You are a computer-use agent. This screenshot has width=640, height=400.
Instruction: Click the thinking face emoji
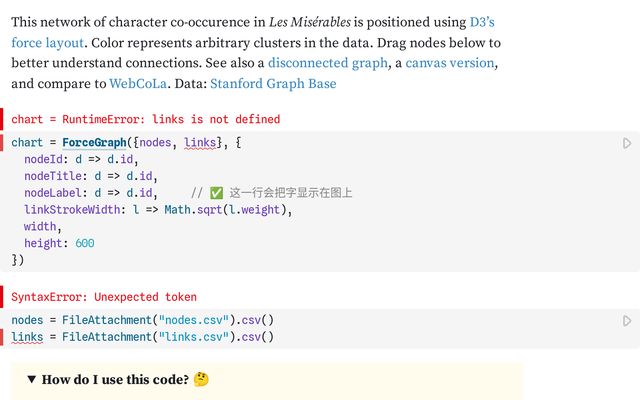pyautogui.click(x=201, y=380)
